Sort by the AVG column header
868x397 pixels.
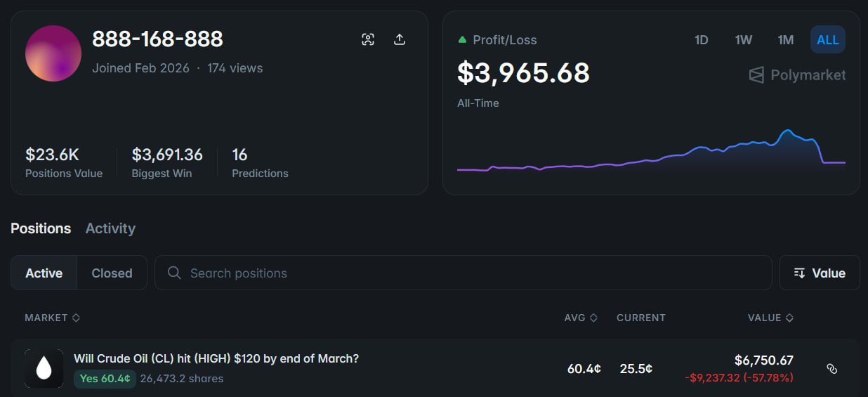coord(581,318)
